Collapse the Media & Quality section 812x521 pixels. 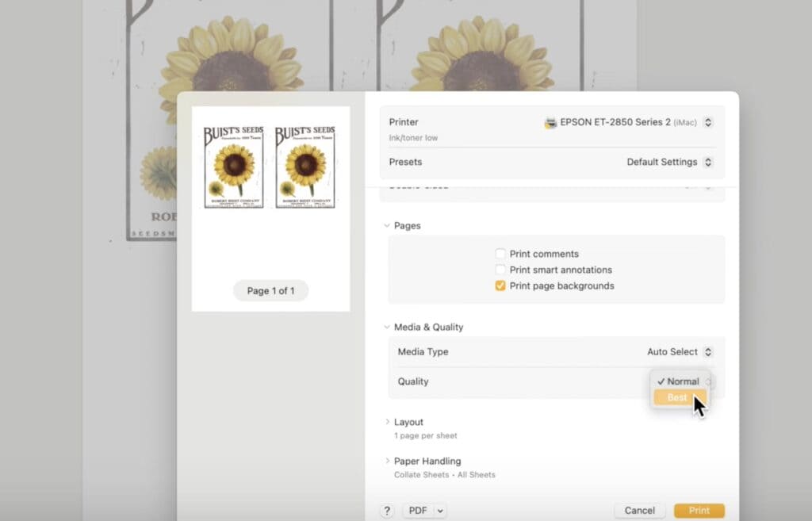pyautogui.click(x=387, y=327)
